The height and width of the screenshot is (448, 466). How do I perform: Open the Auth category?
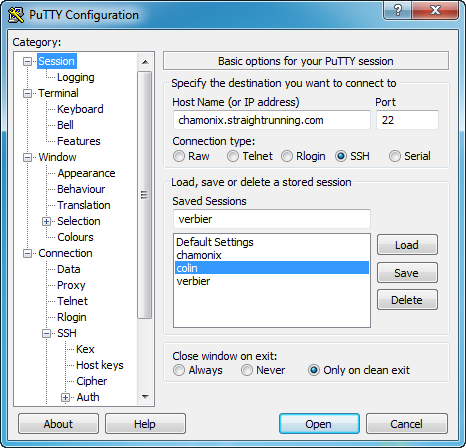(x=88, y=397)
